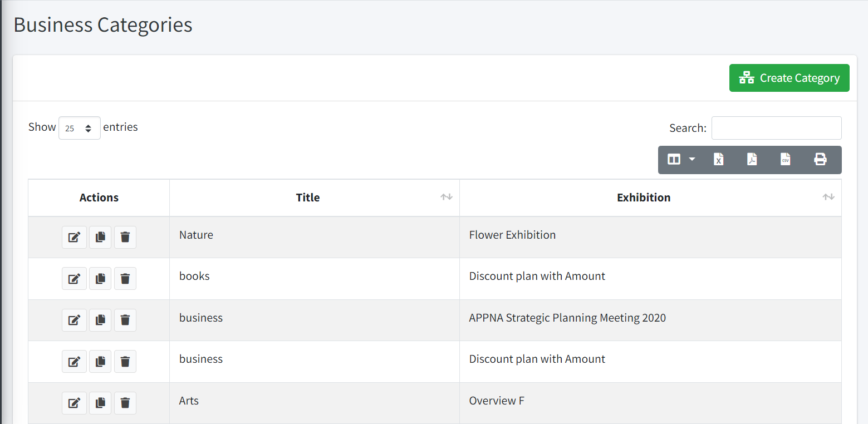
Task: Delete the Nature category
Action: tap(125, 238)
